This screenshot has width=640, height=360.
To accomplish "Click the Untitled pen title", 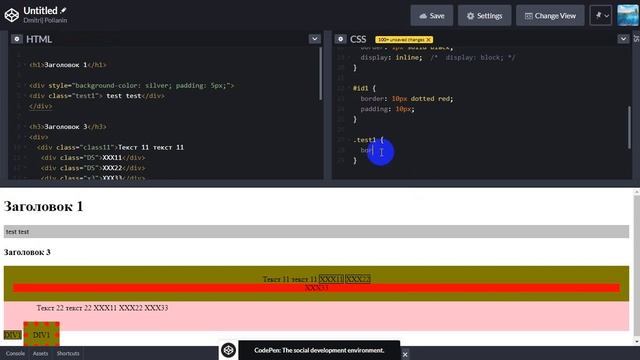I will pyautogui.click(x=40, y=11).
